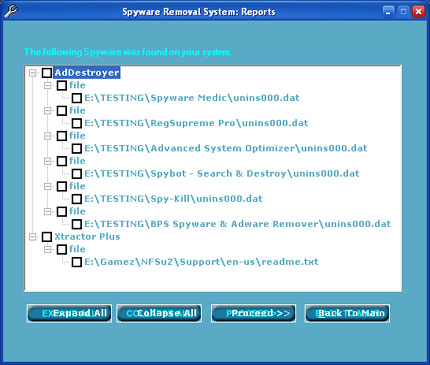Click Proceed >> to continue removal
Screen dimensions: 430x365
coord(254,313)
